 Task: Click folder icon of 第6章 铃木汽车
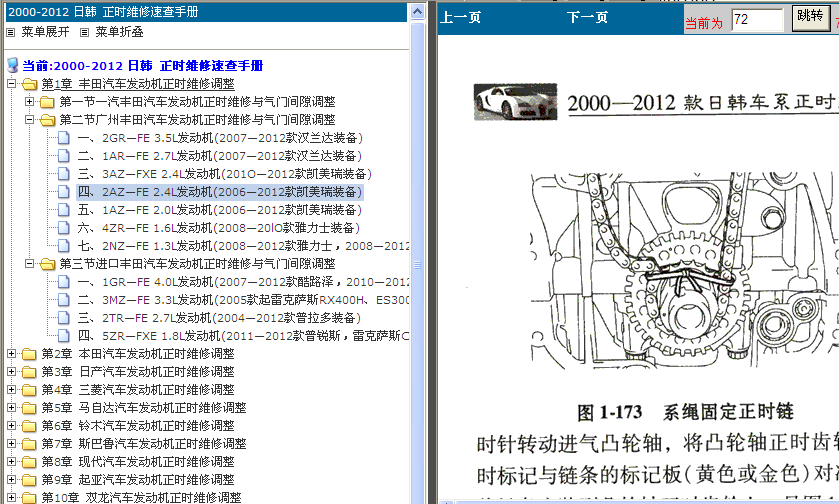click(x=29, y=426)
